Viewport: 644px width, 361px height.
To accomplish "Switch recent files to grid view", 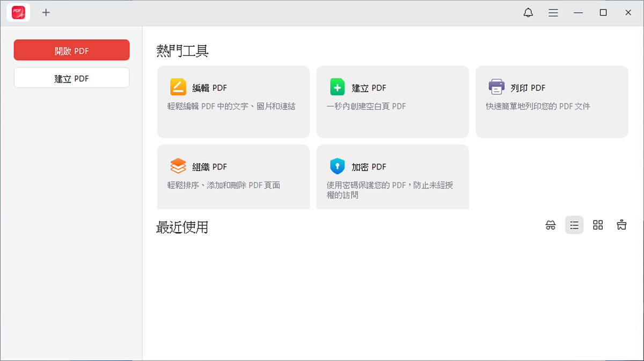I will pyautogui.click(x=598, y=225).
